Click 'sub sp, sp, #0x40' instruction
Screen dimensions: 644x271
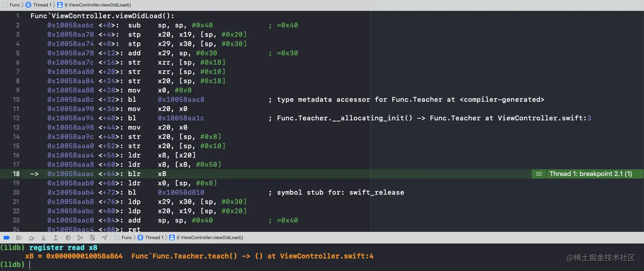pyautogui.click(x=170, y=25)
